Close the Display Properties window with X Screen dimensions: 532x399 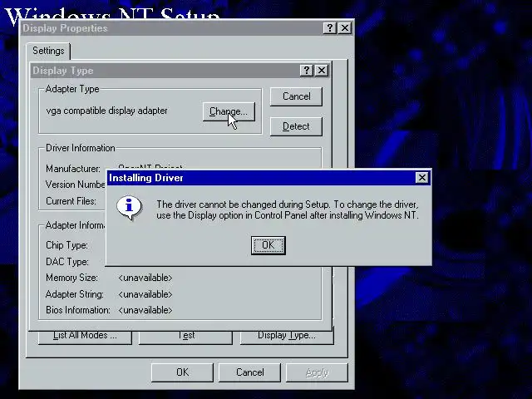click(345, 27)
